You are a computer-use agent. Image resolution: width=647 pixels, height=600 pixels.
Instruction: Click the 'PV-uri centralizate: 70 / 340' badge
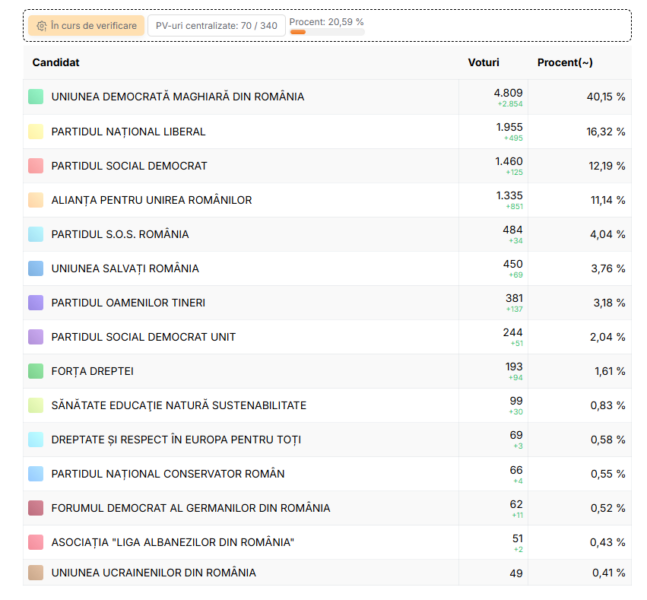(x=216, y=26)
